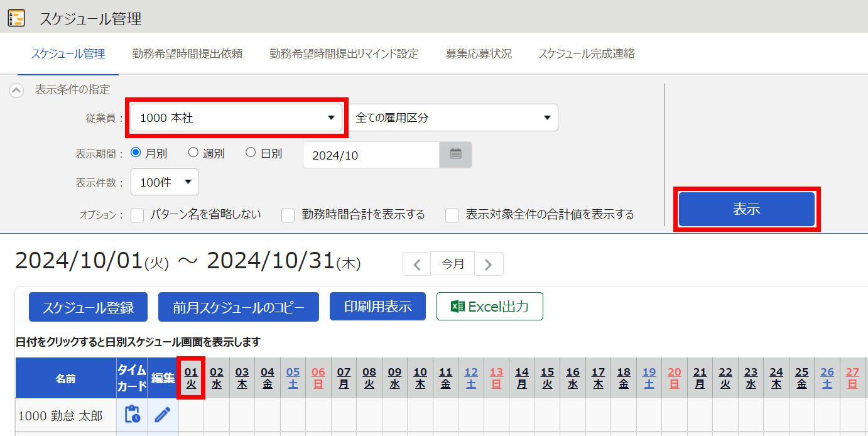Open the 募集応募状況 tab

[x=479, y=54]
